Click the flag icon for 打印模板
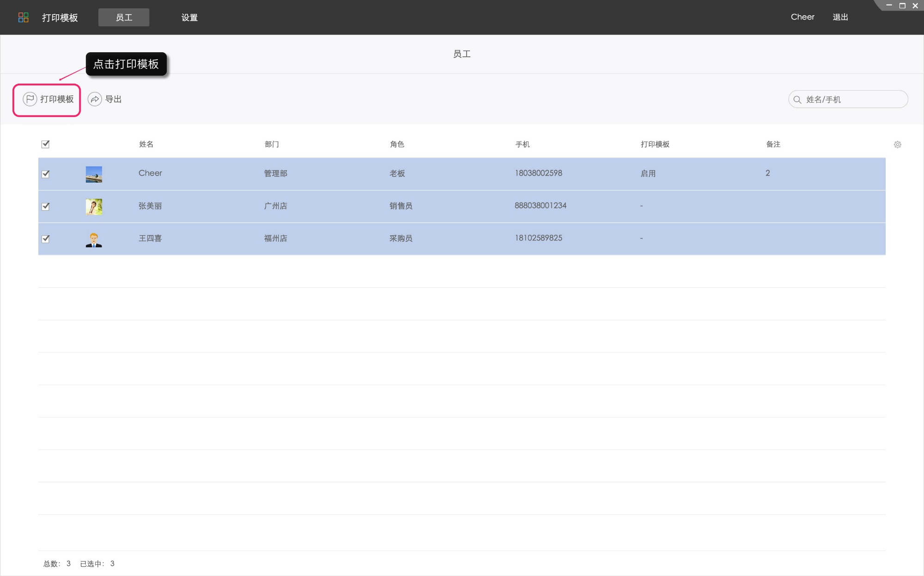This screenshot has height=576, width=924. point(30,99)
